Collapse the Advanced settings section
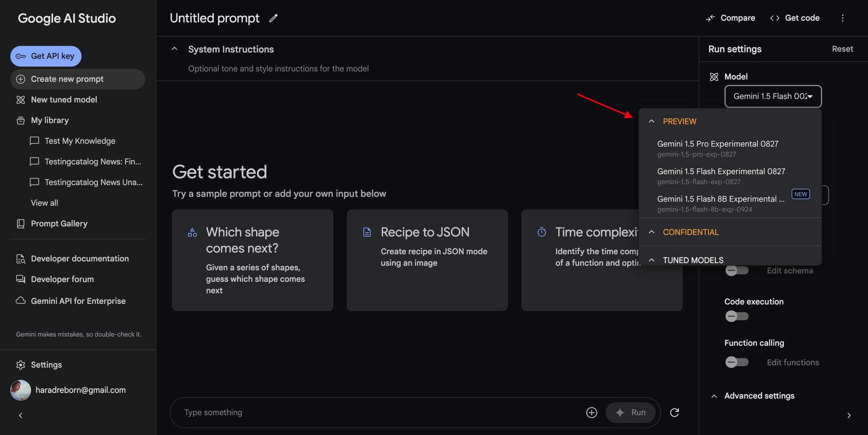868x435 pixels. [x=714, y=396]
